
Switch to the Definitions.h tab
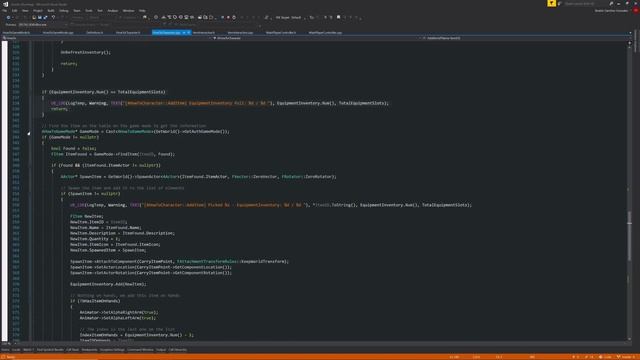[x=95, y=32]
